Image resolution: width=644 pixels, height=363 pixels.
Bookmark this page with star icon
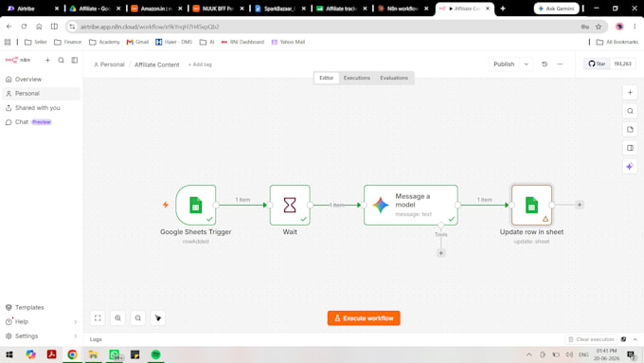coord(599,27)
